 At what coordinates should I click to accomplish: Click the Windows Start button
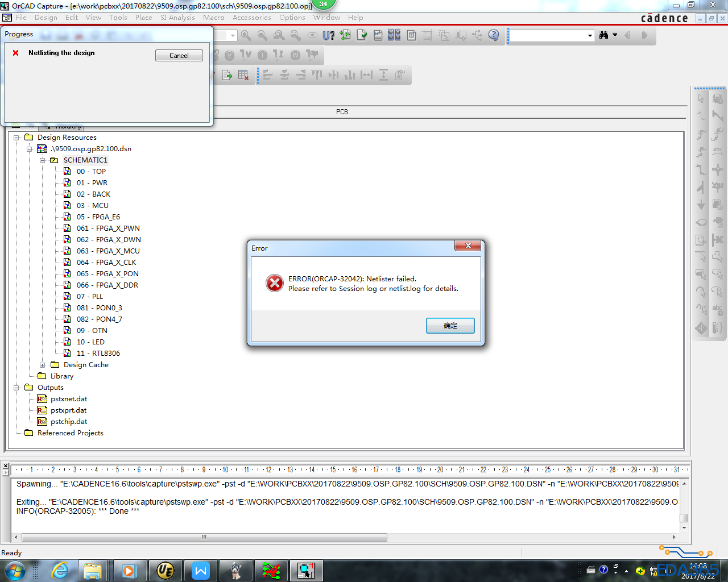(x=14, y=570)
